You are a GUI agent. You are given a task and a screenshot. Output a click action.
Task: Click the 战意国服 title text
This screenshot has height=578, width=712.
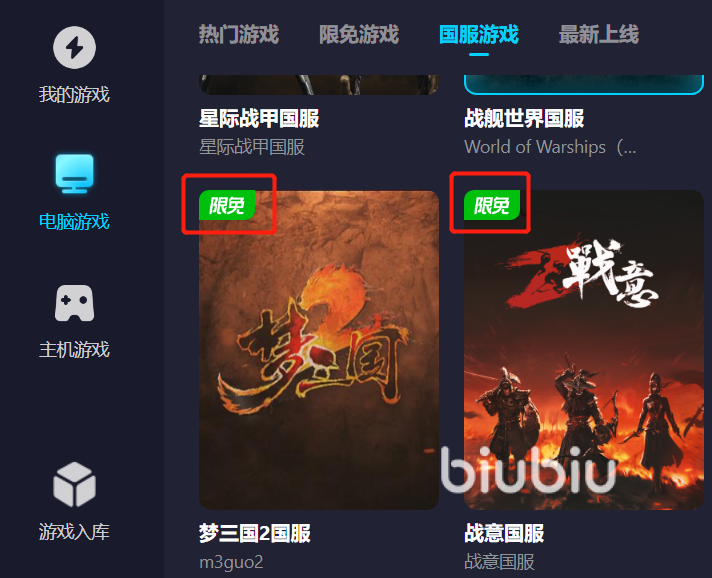(x=504, y=533)
